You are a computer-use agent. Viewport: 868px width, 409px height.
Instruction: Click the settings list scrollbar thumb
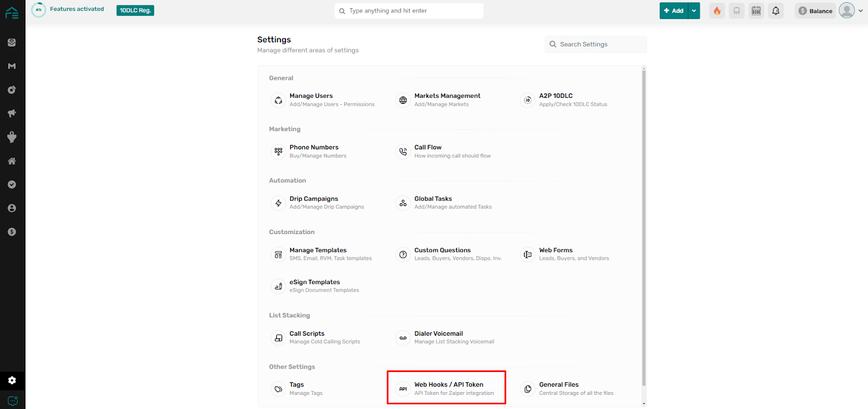(x=644, y=228)
